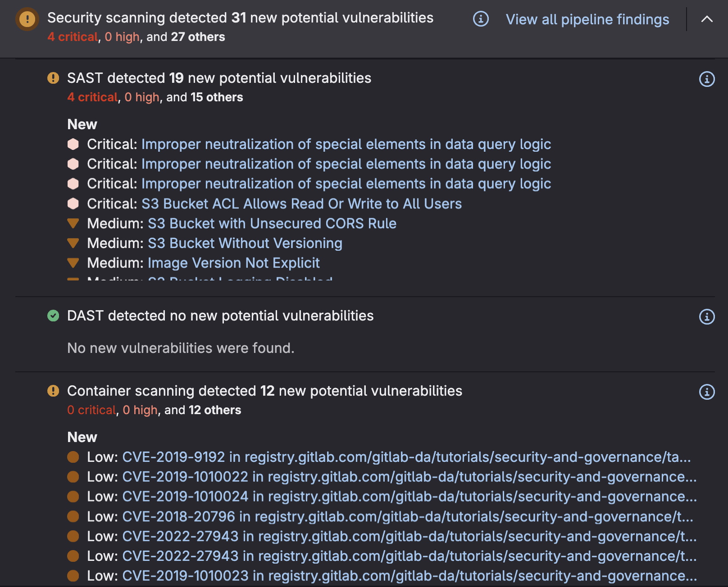Screen dimensions: 728x587
Task: Open the info tooltip for SAST findings
Action: click(707, 78)
